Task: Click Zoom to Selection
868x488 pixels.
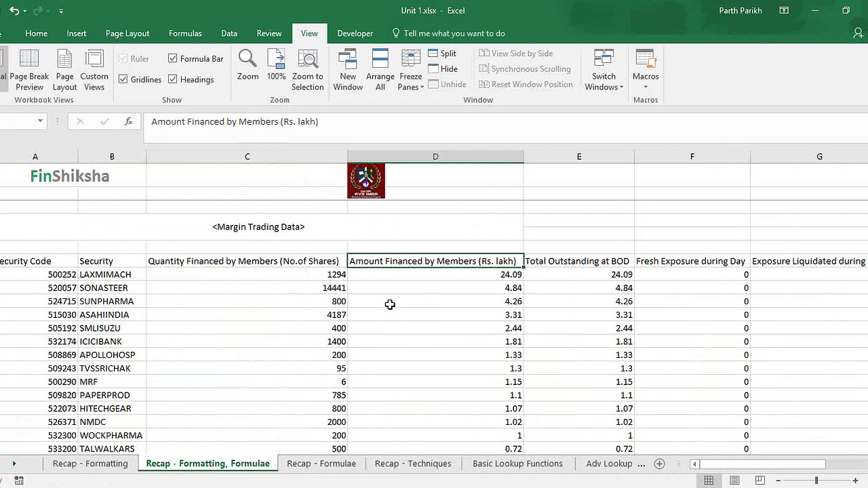Action: point(308,70)
